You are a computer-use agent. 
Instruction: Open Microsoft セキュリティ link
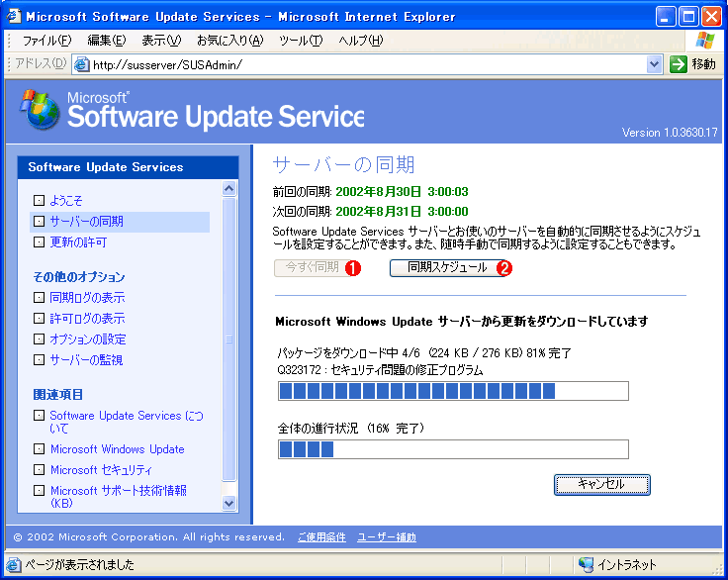(x=101, y=470)
